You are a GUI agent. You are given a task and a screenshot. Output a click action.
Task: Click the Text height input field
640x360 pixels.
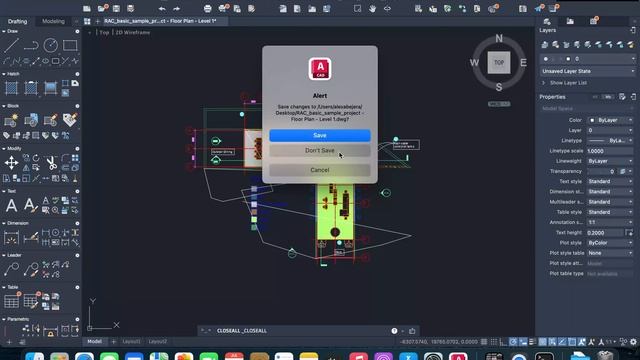point(605,233)
